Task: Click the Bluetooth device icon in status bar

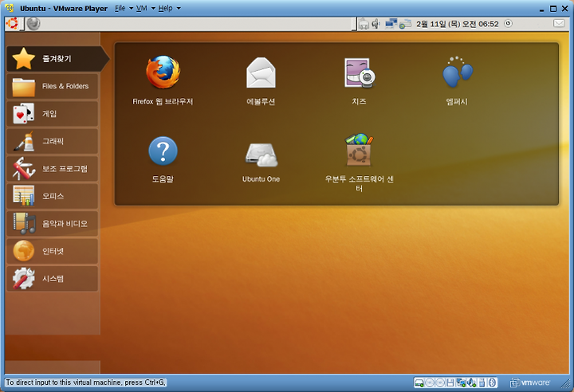Action: tap(493, 383)
